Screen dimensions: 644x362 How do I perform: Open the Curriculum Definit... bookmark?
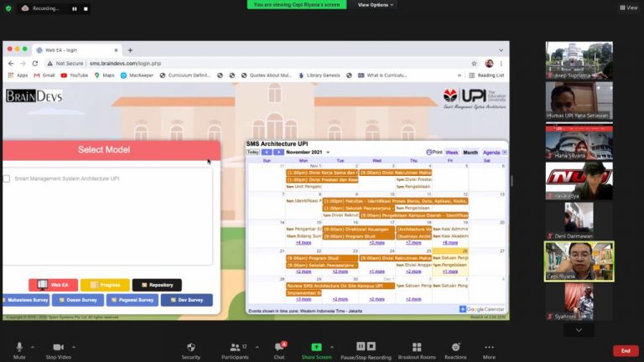185,75
